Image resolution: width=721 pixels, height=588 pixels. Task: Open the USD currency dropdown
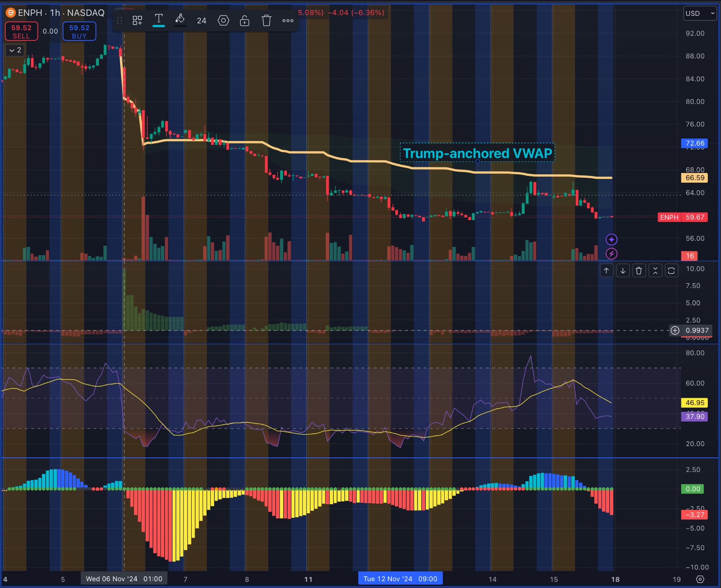pos(699,14)
